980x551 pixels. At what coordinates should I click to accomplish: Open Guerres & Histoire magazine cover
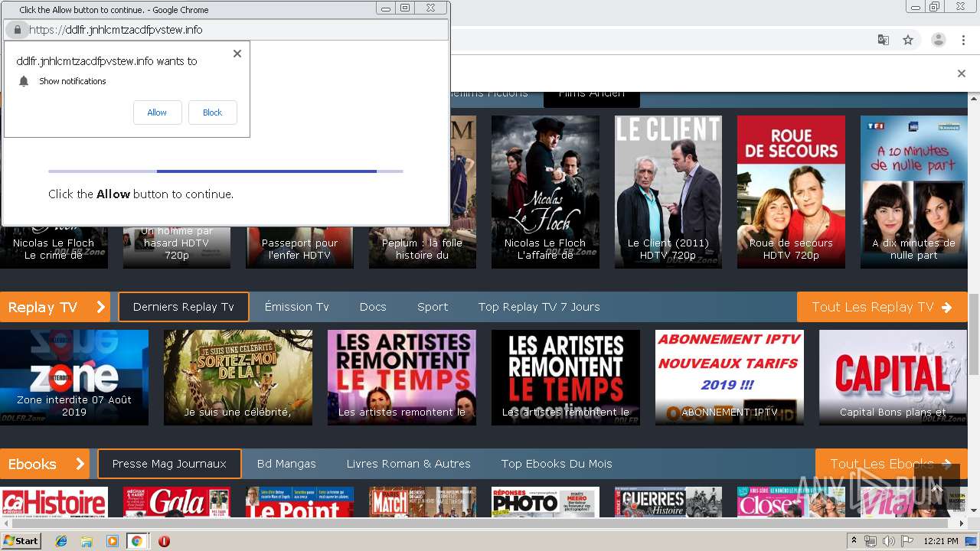pos(668,502)
